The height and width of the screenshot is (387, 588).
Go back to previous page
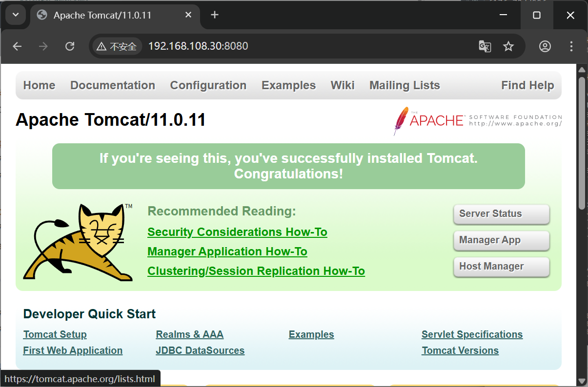click(18, 46)
